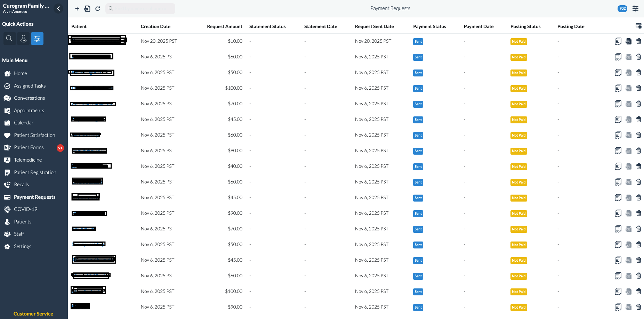Open Conversations in the main menu
The height and width of the screenshot is (319, 644).
point(29,98)
